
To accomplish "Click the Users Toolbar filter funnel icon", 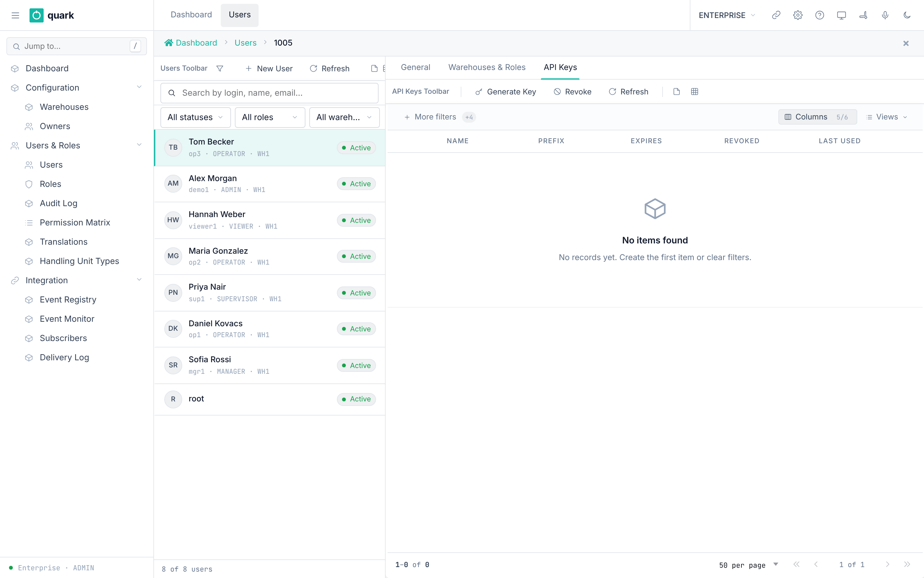I will click(219, 68).
